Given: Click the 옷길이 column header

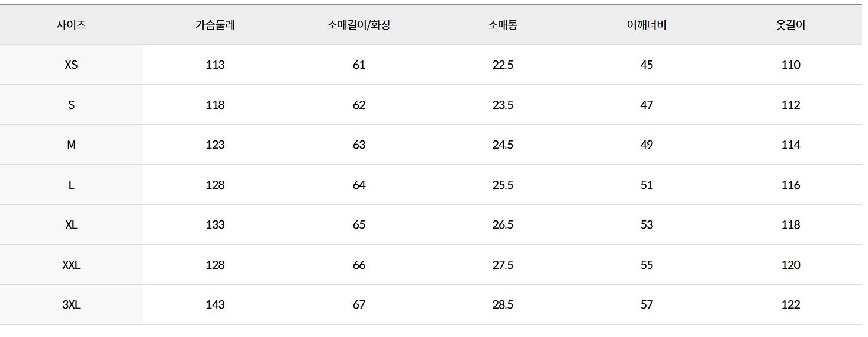Looking at the screenshot, I should tap(791, 25).
